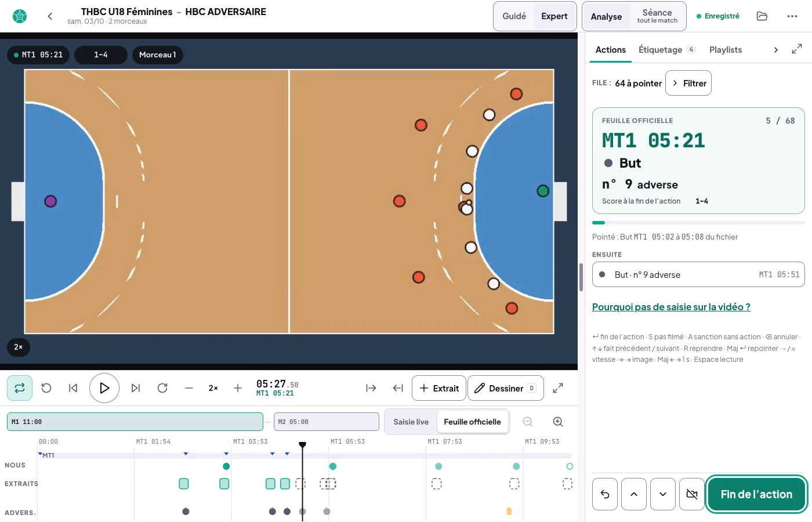Switch to Guidé mode
Screen dimensions: 812x522
click(x=514, y=16)
